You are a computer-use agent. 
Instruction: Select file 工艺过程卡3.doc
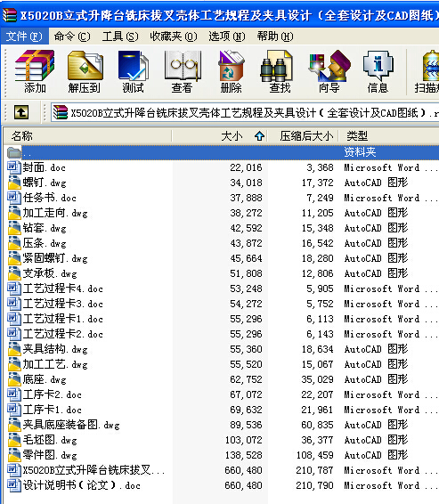[62, 304]
